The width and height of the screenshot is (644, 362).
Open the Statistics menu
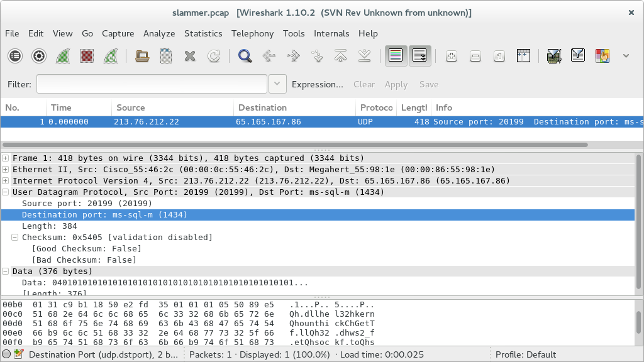[x=203, y=34]
